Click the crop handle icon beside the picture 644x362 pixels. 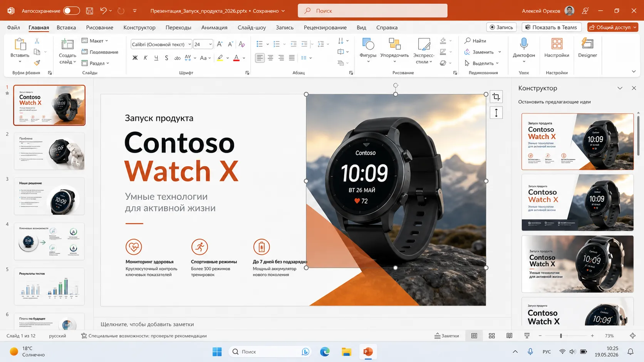[496, 97]
